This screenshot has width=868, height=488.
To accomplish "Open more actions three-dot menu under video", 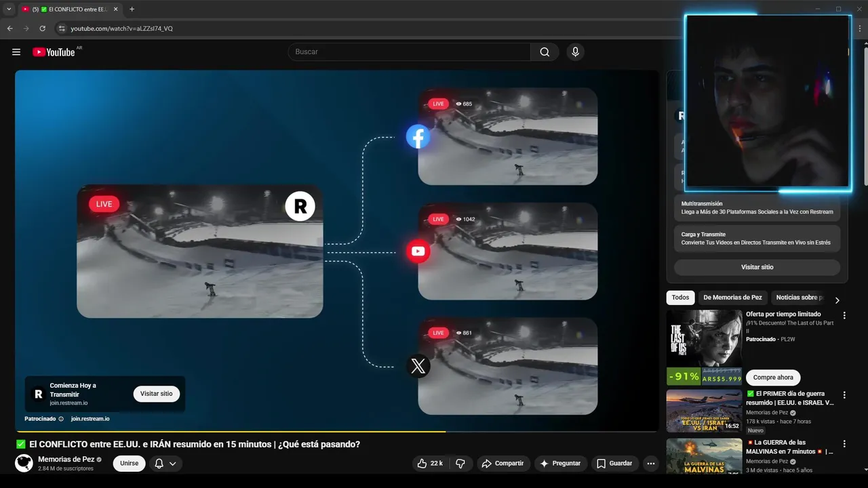I will click(651, 464).
